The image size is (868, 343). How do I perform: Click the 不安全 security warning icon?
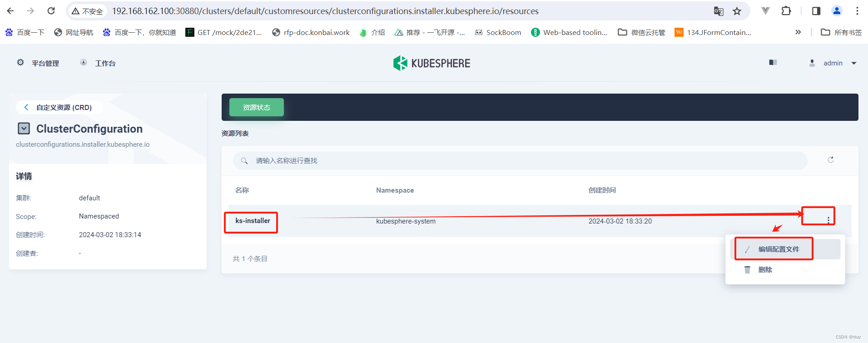coord(76,11)
